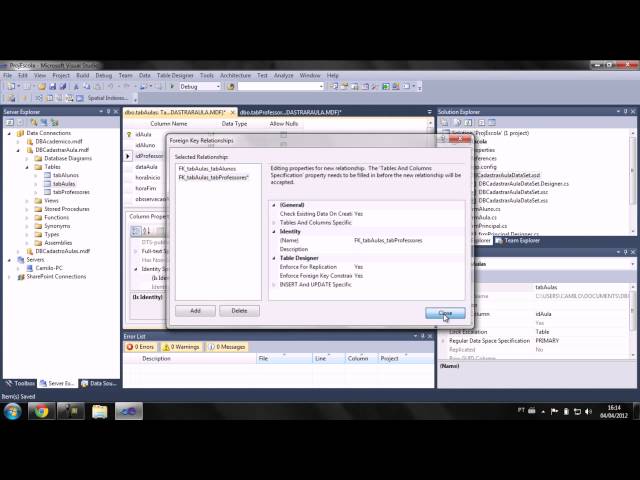Viewport: 640px width, 480px height.
Task: Select tabProfessores table
Action: pyautogui.click(x=71, y=192)
